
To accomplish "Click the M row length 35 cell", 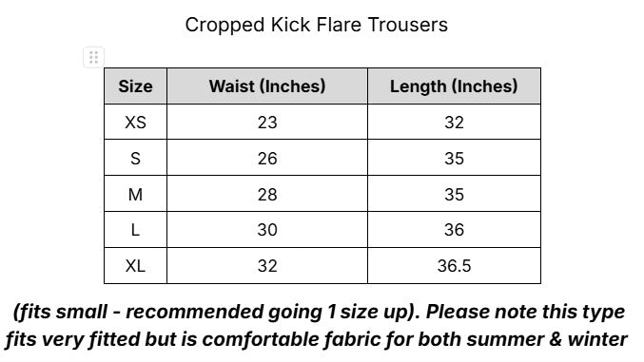I will pyautogui.click(x=454, y=194).
